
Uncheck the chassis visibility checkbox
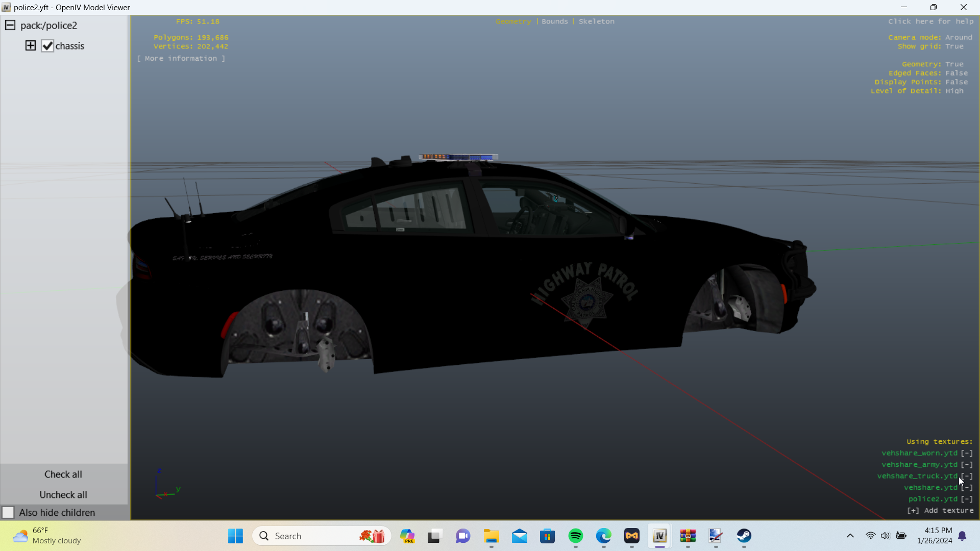47,46
